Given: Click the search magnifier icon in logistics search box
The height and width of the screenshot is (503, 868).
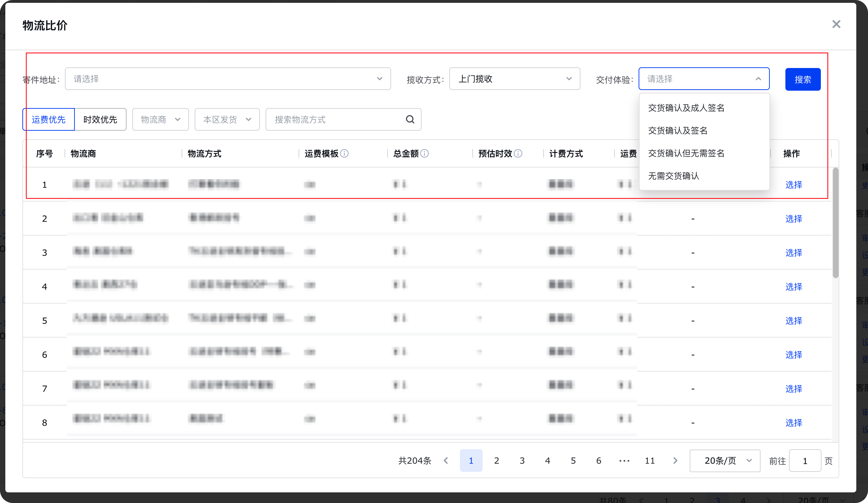Looking at the screenshot, I should click(410, 119).
